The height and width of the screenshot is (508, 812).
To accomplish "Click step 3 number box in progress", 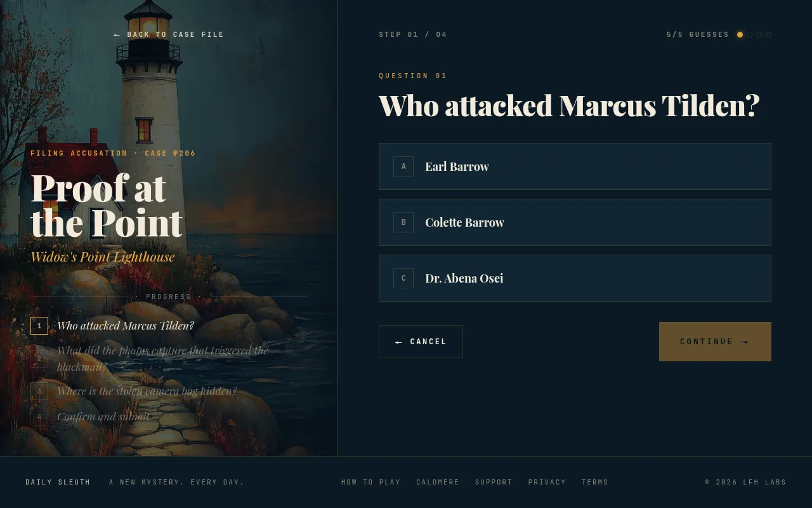I will click(x=39, y=391).
